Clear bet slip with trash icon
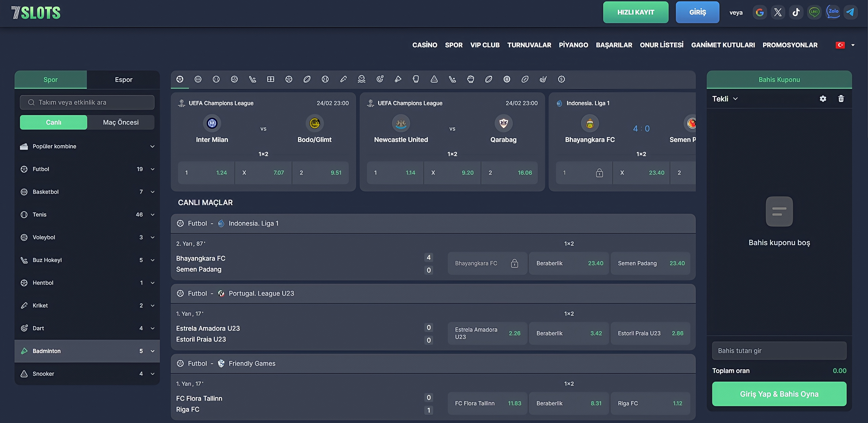Image resolution: width=868 pixels, height=423 pixels. [x=841, y=99]
